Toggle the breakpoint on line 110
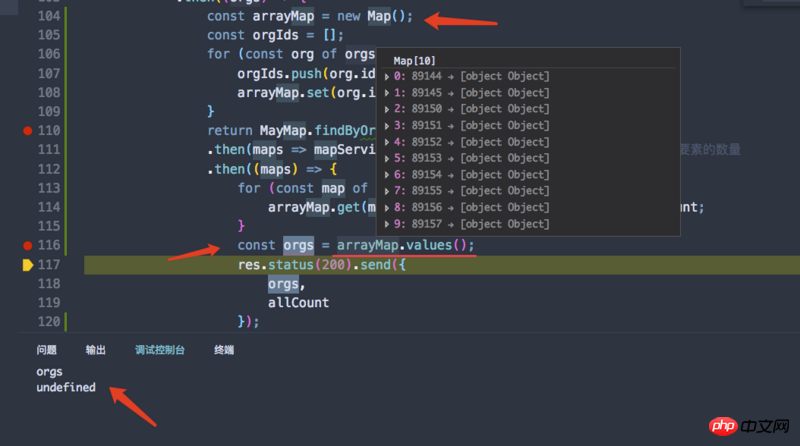 coord(28,131)
